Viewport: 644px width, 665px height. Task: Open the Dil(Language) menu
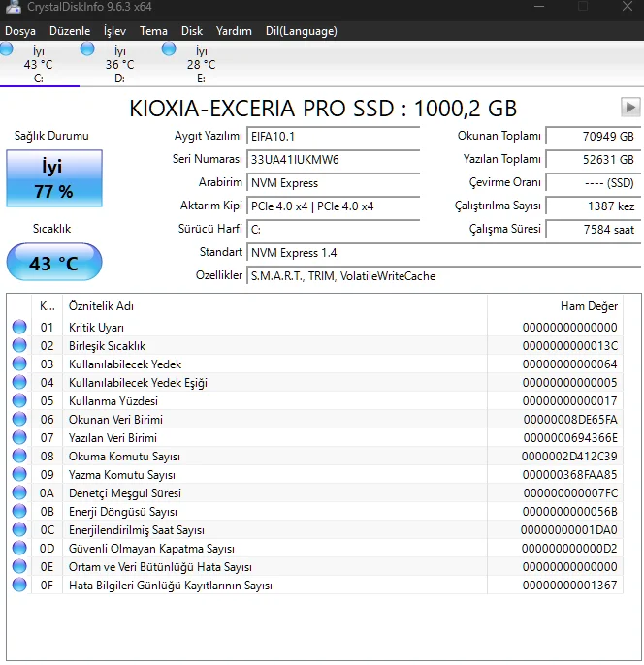301,31
